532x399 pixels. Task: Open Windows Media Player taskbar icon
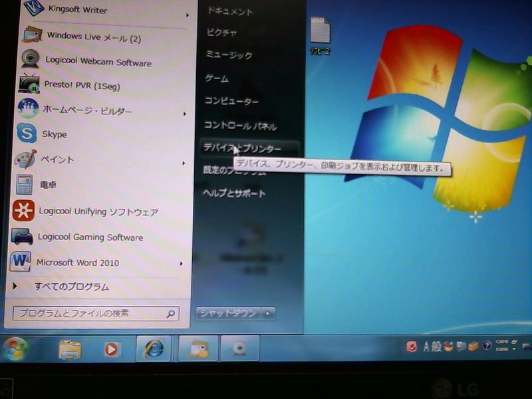(111, 350)
